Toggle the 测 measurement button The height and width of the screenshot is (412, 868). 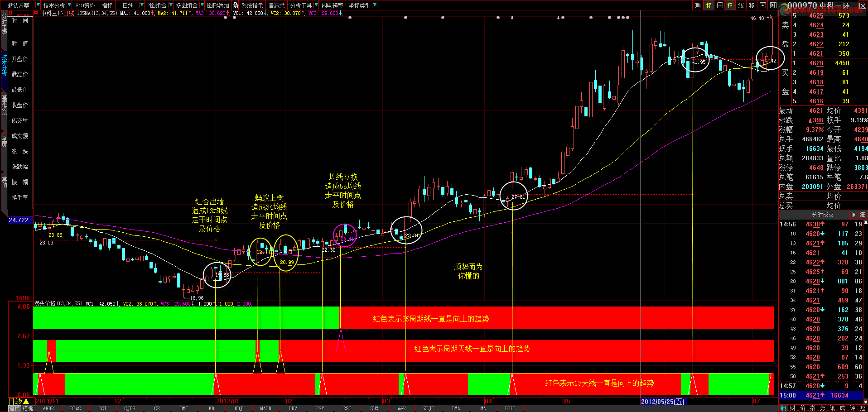click(698, 5)
